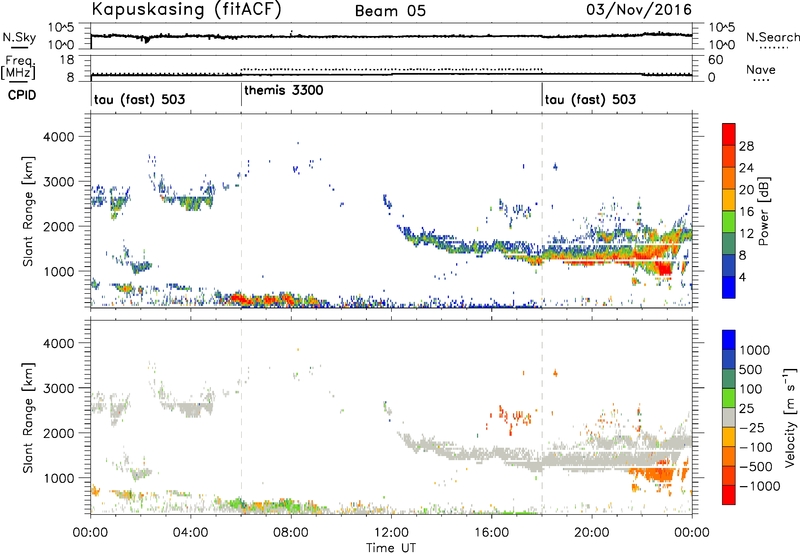Screen dimensions: 800x554
Task: Click the grey band of the velocity colorbar
Action: (x=729, y=418)
